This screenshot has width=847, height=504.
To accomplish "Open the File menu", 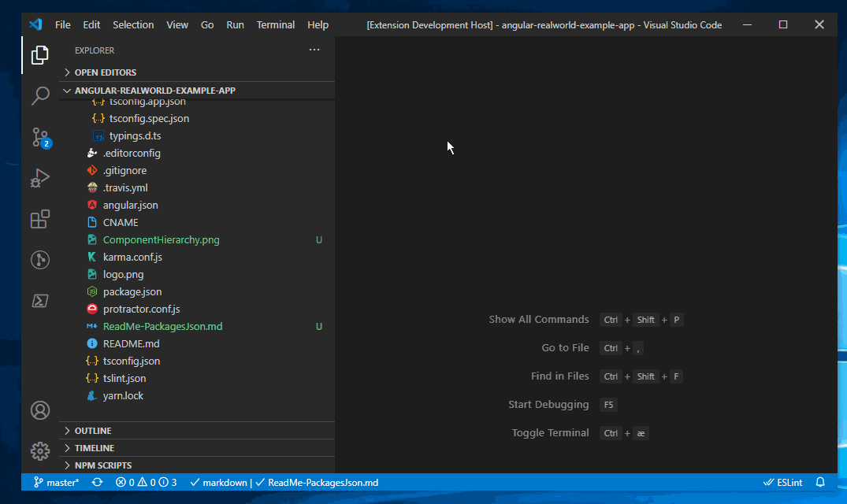I will tap(63, 25).
